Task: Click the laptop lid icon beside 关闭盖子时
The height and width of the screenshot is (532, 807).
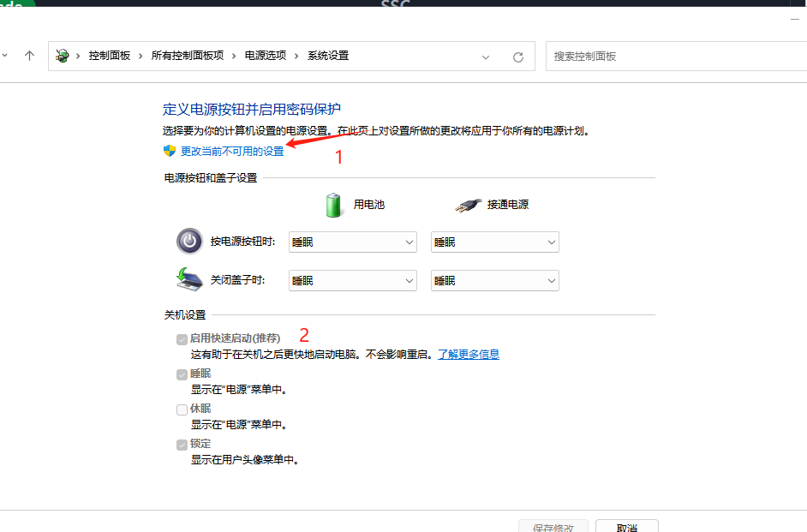Action: point(189,279)
